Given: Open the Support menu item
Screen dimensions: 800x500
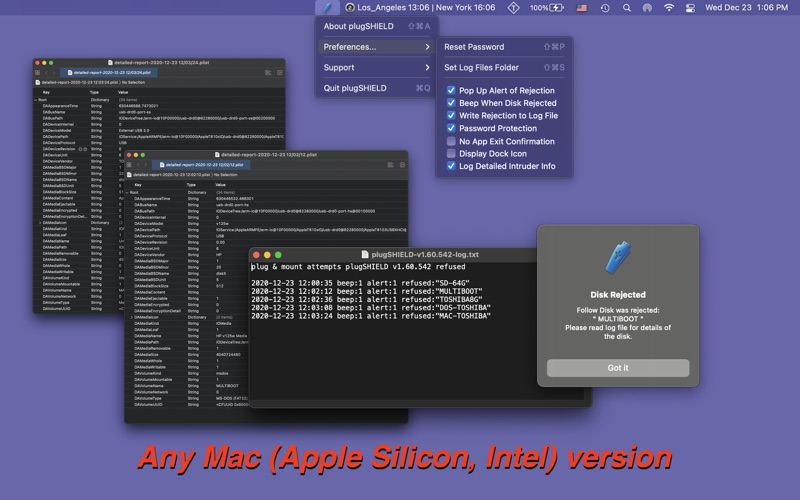Looking at the screenshot, I should point(377,67).
